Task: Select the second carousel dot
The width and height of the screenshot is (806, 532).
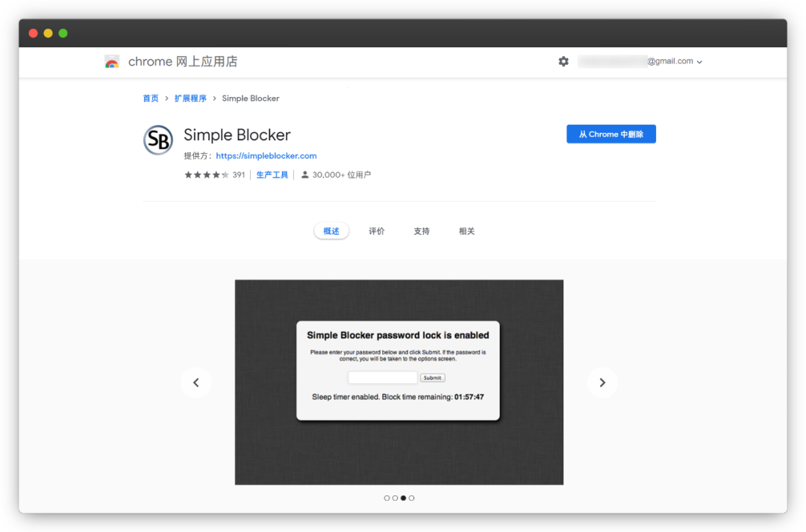Action: point(395,498)
